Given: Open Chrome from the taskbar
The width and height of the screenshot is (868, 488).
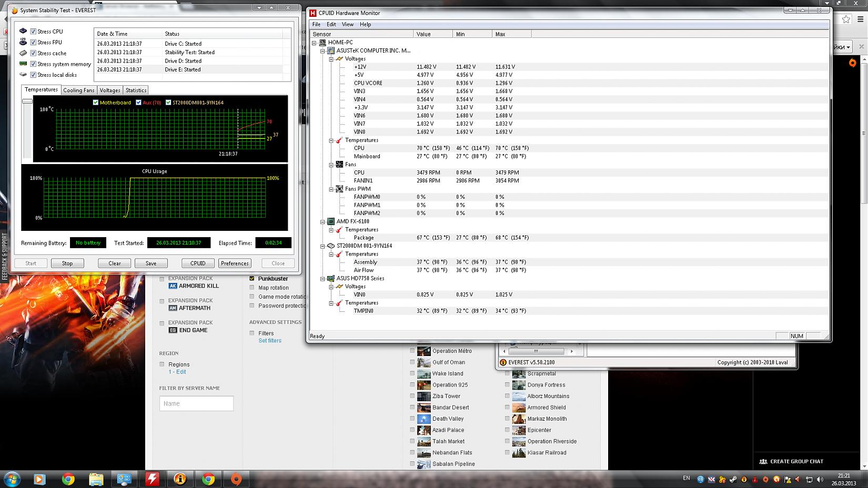Looking at the screenshot, I should 68,479.
